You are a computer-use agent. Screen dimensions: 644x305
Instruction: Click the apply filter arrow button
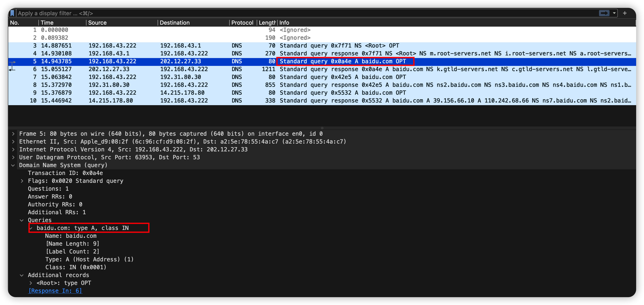[604, 13]
